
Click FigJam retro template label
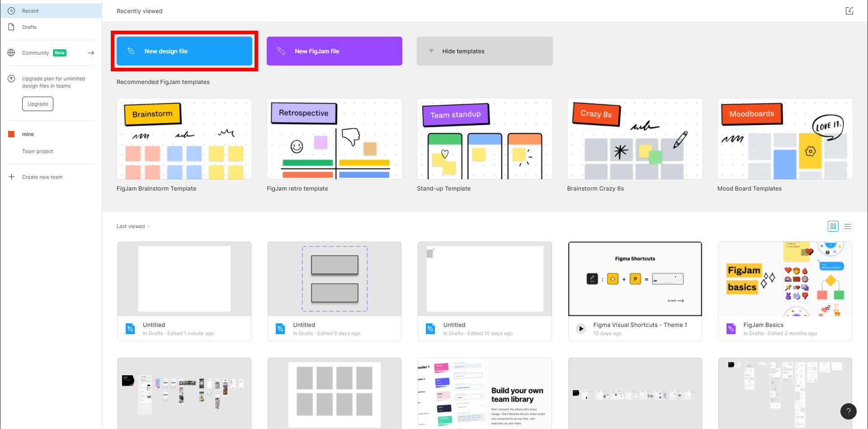[x=297, y=189]
